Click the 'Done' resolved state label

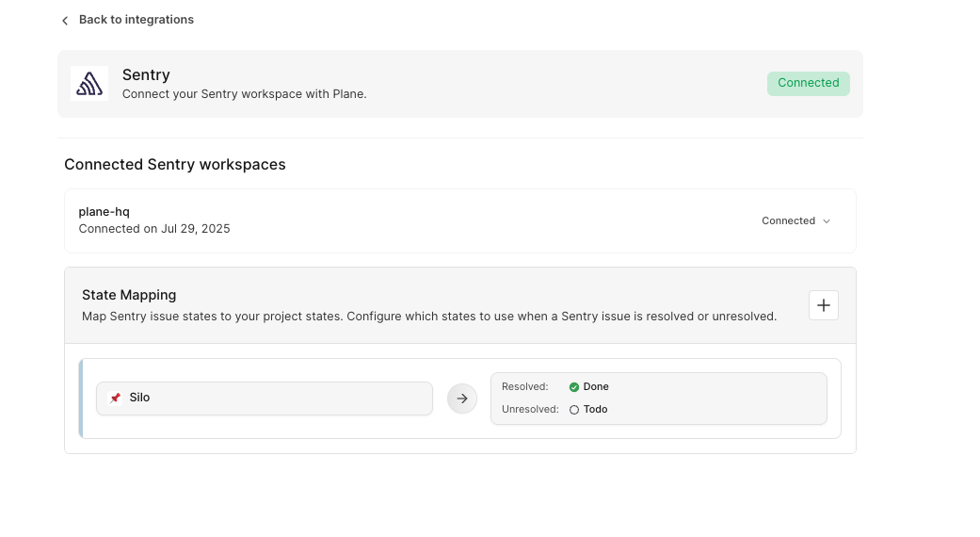coord(596,386)
